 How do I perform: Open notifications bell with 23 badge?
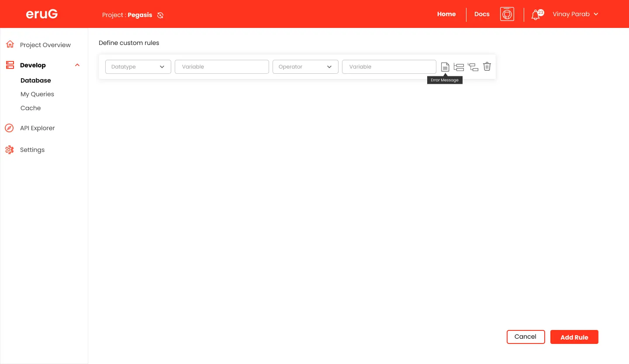[x=536, y=15]
